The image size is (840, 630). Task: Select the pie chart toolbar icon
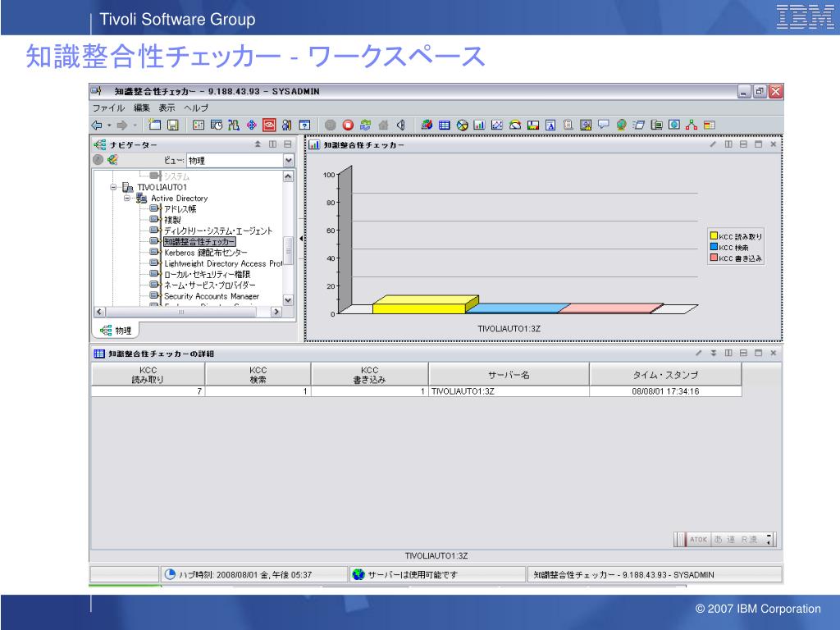pyautogui.click(x=463, y=125)
